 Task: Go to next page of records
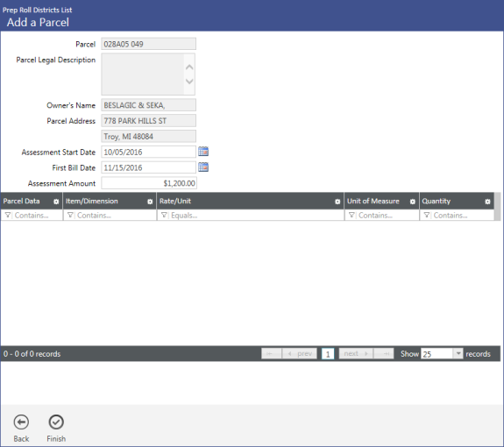356,353
